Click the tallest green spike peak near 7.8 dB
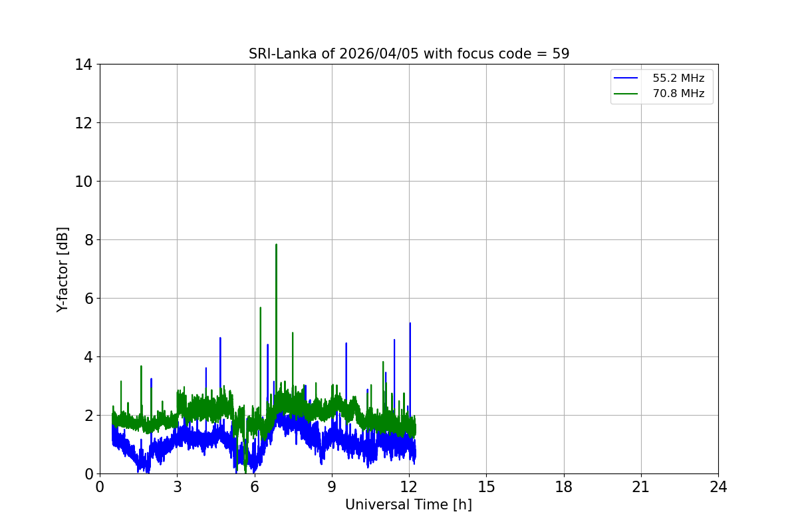Viewport: 798px width, 532px height. tap(276, 245)
